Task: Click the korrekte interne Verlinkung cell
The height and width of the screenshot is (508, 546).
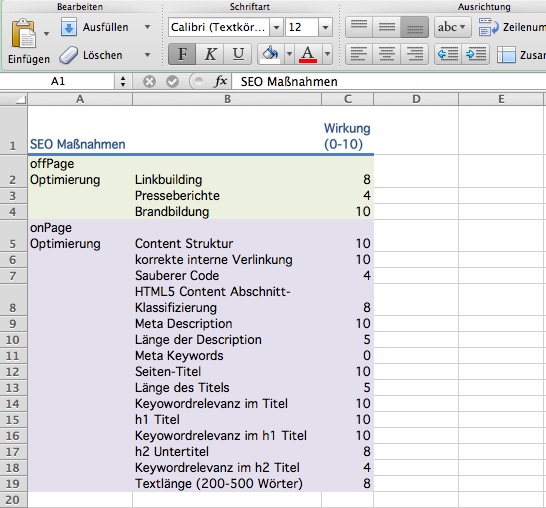Action: (x=227, y=260)
